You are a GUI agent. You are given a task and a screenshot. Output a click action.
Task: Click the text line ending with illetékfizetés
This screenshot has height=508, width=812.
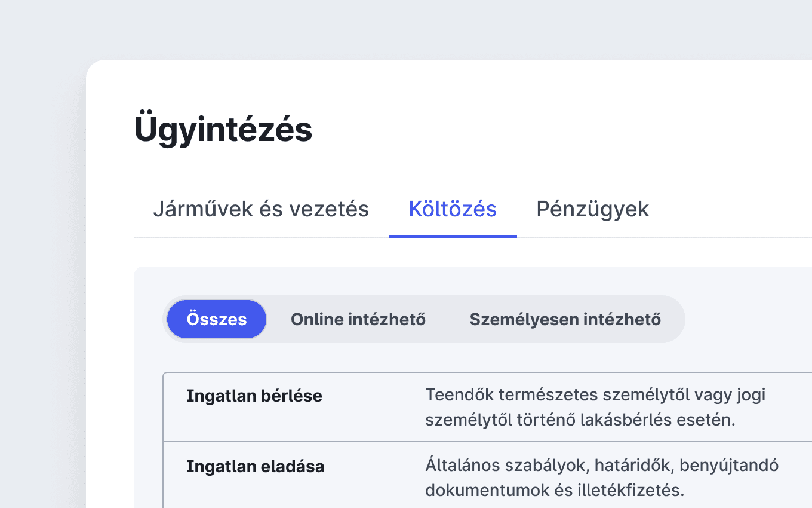(555, 491)
